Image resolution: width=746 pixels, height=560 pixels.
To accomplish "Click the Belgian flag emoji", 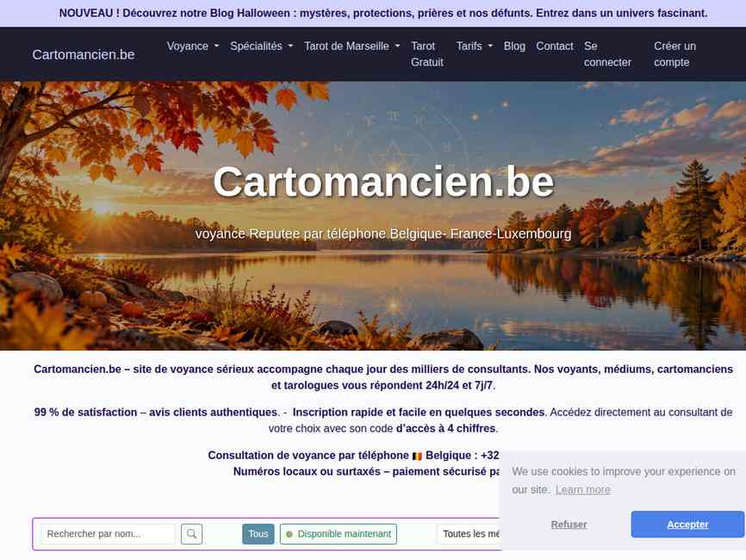I will (417, 456).
